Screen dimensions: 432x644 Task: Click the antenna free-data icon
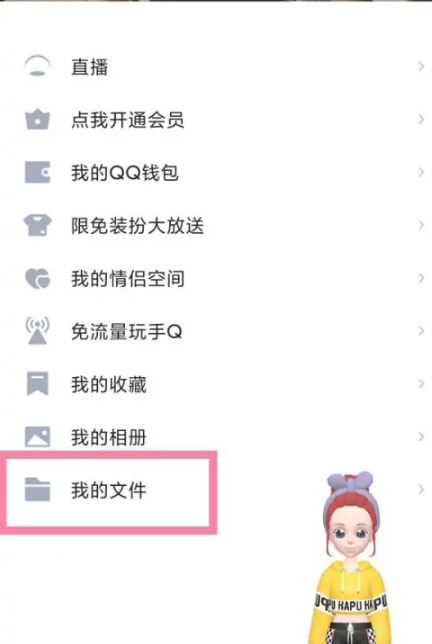click(x=37, y=331)
